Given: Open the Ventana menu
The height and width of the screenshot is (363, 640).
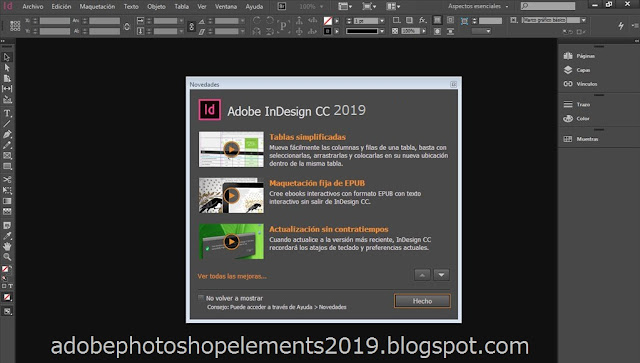Looking at the screenshot, I should [226, 7].
